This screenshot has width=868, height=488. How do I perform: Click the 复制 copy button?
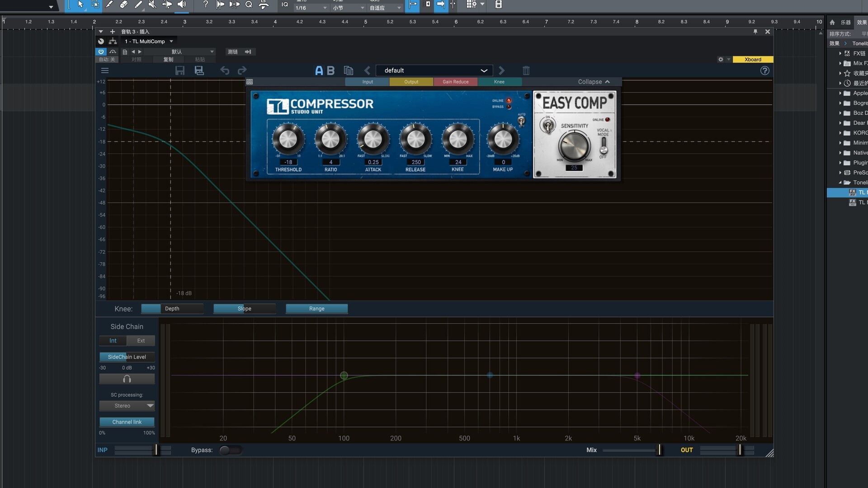(x=168, y=60)
